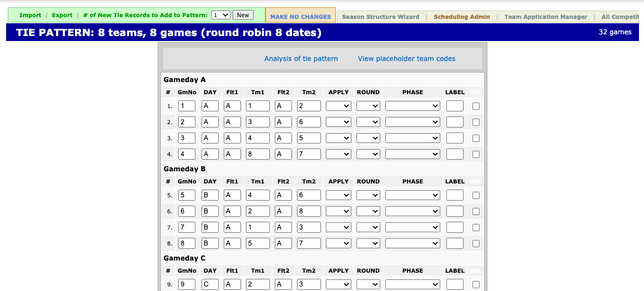This screenshot has width=644, height=291.
Task: Select the LABEL field for row 2
Action: click(x=455, y=122)
